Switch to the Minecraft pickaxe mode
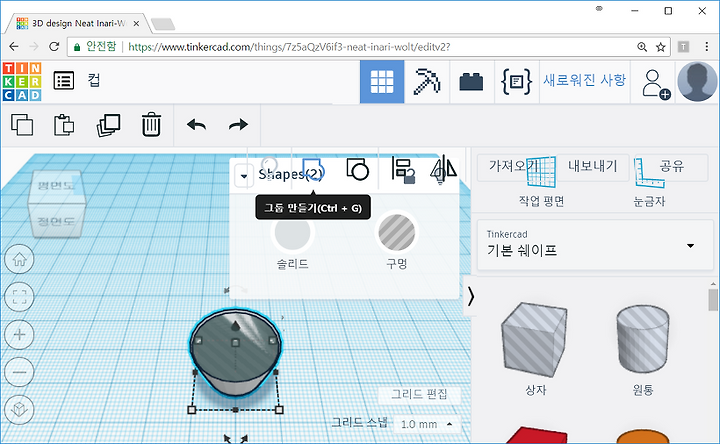The image size is (720, 444). (427, 82)
